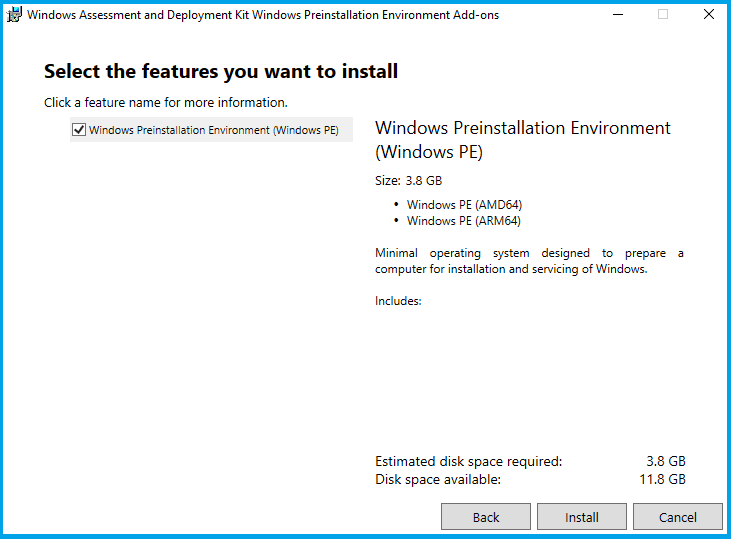Click the estimated disk space required line

point(530,461)
